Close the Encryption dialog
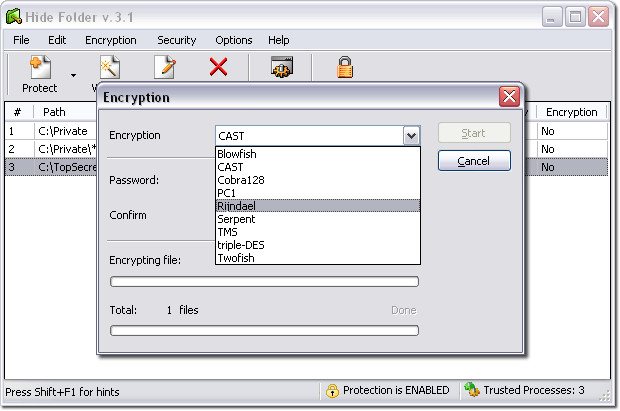Viewport: 620px width, 411px height. [509, 97]
